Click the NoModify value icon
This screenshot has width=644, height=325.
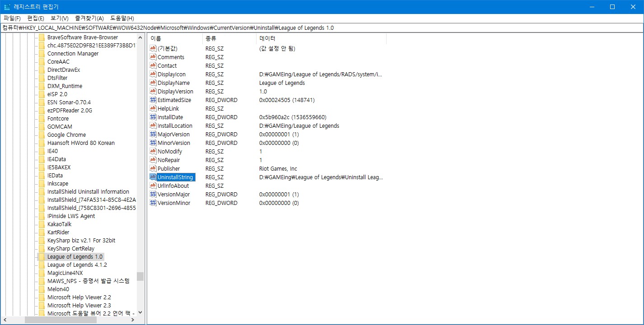pos(153,151)
